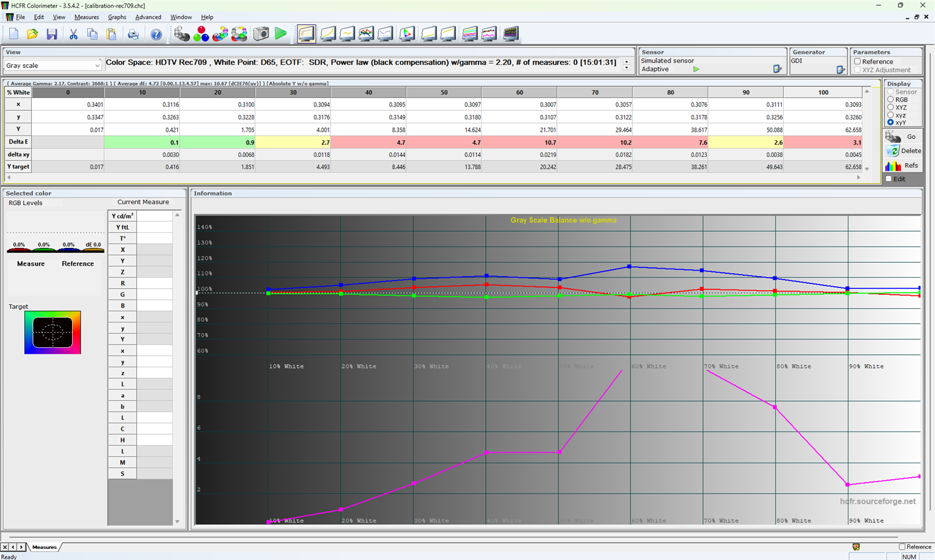
Task: Click the New document toolbar icon
Action: [x=14, y=34]
